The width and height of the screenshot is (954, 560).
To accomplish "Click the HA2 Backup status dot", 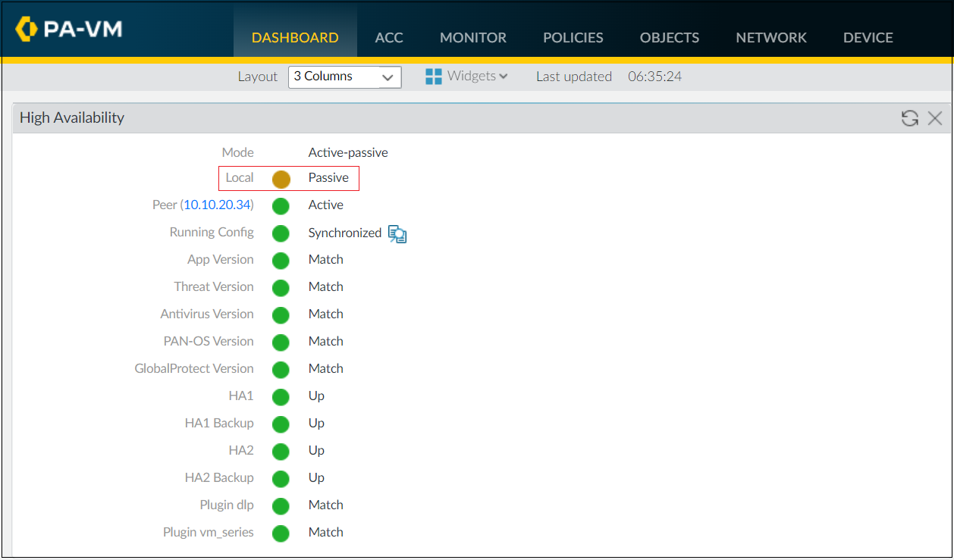I will 281,477.
